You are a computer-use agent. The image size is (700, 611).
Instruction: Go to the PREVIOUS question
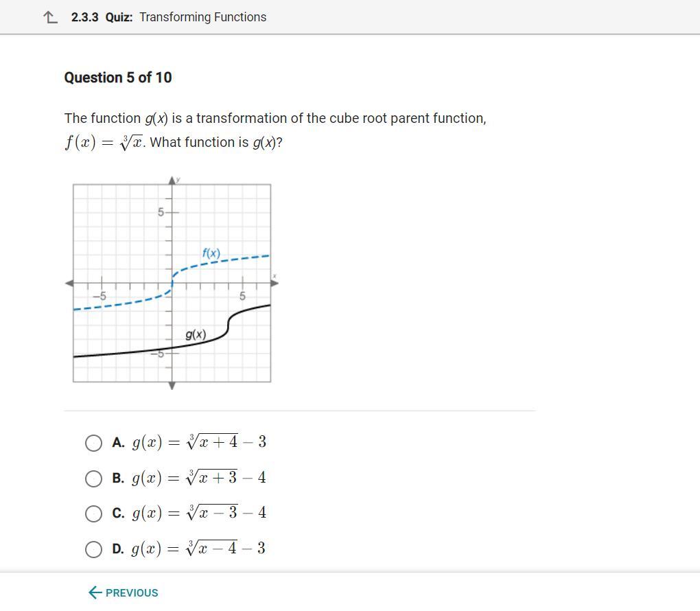point(124,592)
